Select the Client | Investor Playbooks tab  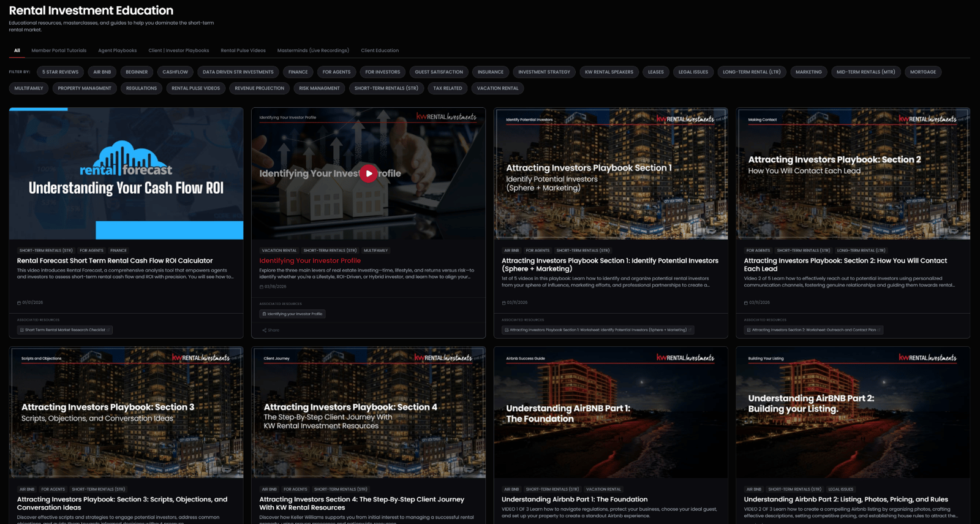(x=179, y=50)
